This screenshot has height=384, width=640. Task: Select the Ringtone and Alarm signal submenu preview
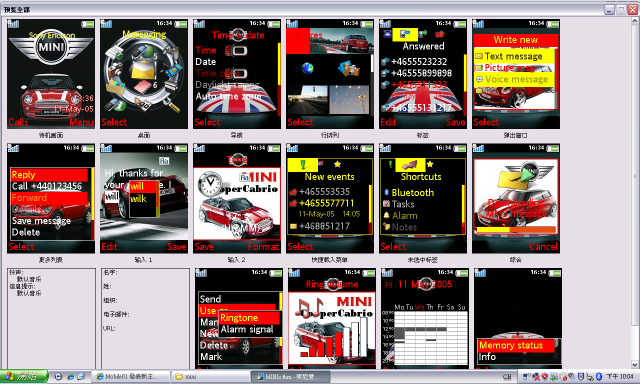[239, 318]
